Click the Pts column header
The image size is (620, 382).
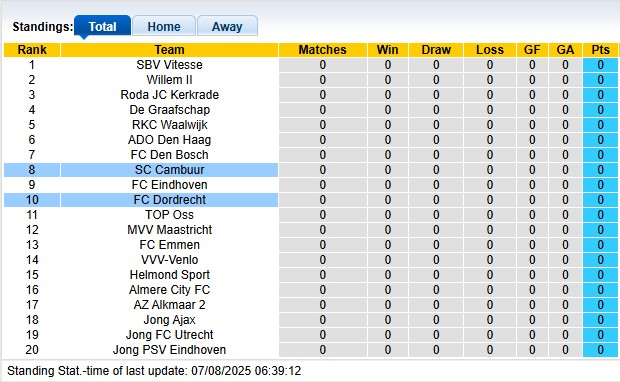(x=600, y=50)
